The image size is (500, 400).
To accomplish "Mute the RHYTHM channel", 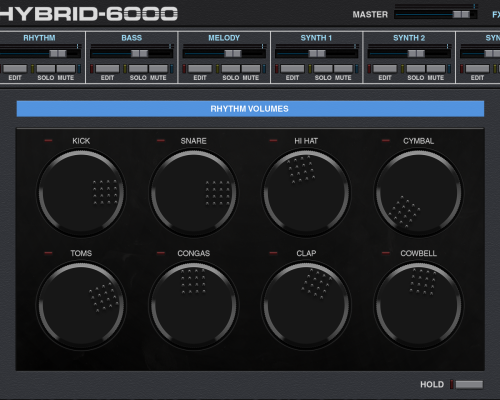I will tap(66, 69).
